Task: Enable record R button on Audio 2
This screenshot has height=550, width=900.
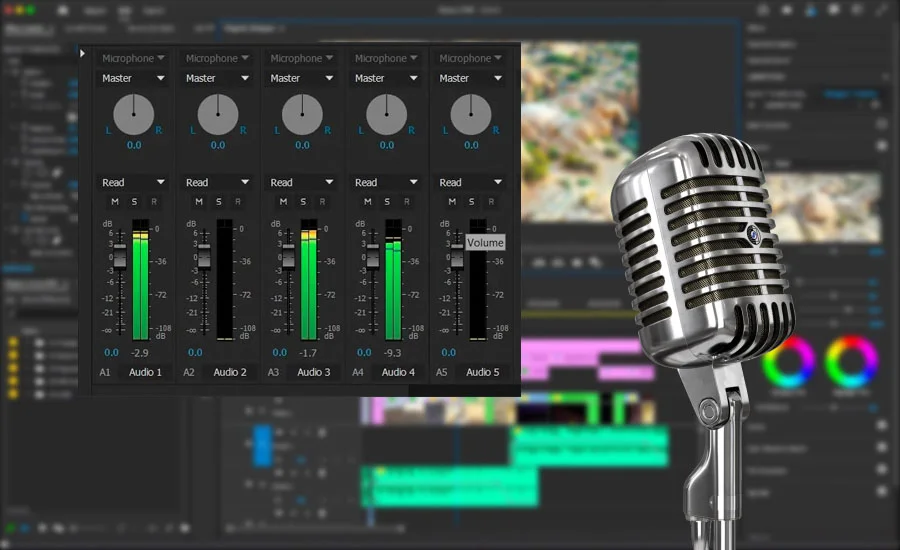Action: click(238, 202)
